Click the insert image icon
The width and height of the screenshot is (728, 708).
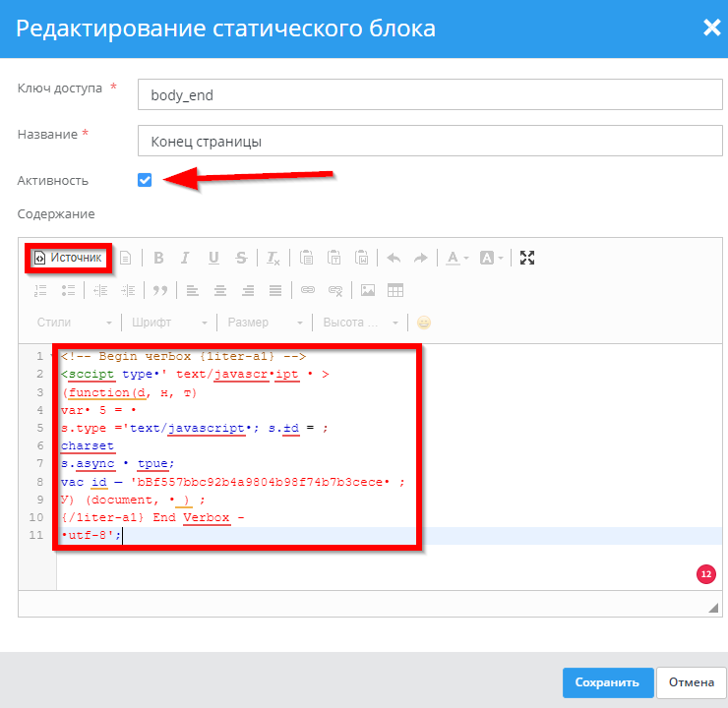pos(368,290)
